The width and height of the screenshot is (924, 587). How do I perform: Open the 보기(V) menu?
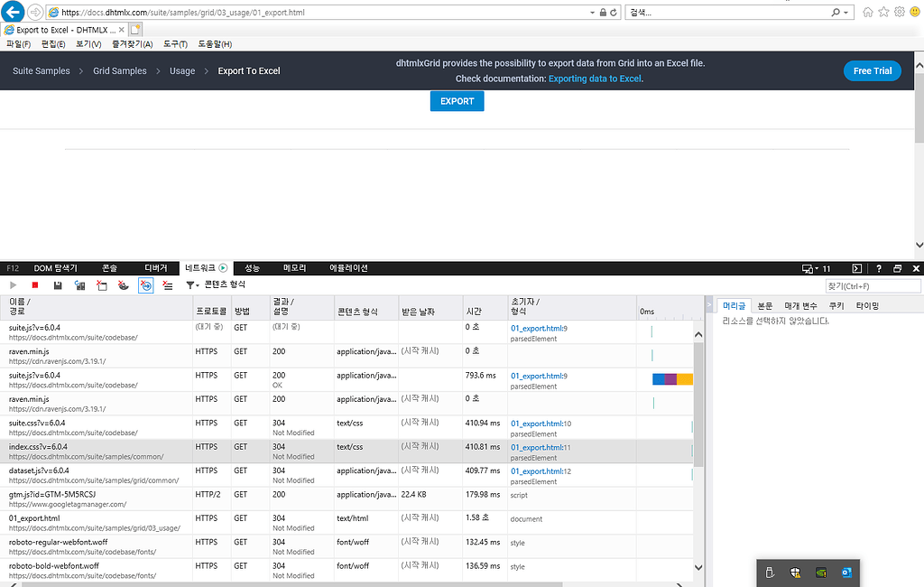(88, 44)
